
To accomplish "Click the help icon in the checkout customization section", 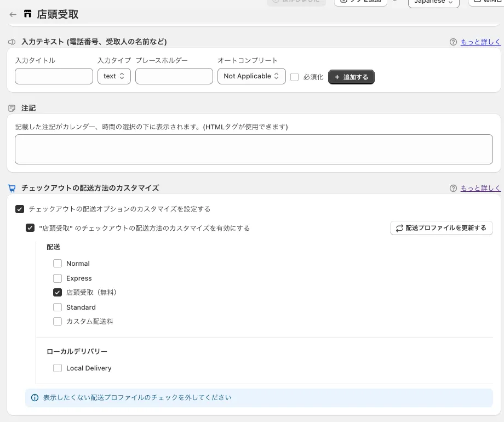I will click(453, 188).
